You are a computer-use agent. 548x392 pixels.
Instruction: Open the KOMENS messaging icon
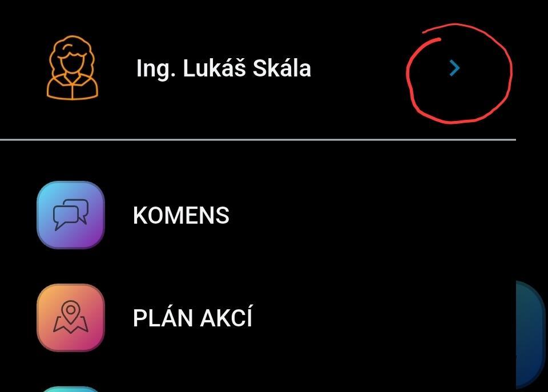71,215
